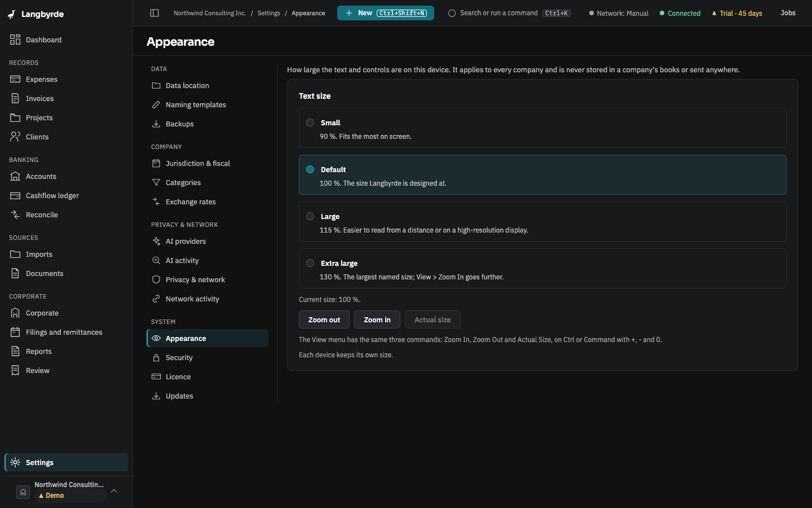Click the Actual size button

[x=433, y=319]
